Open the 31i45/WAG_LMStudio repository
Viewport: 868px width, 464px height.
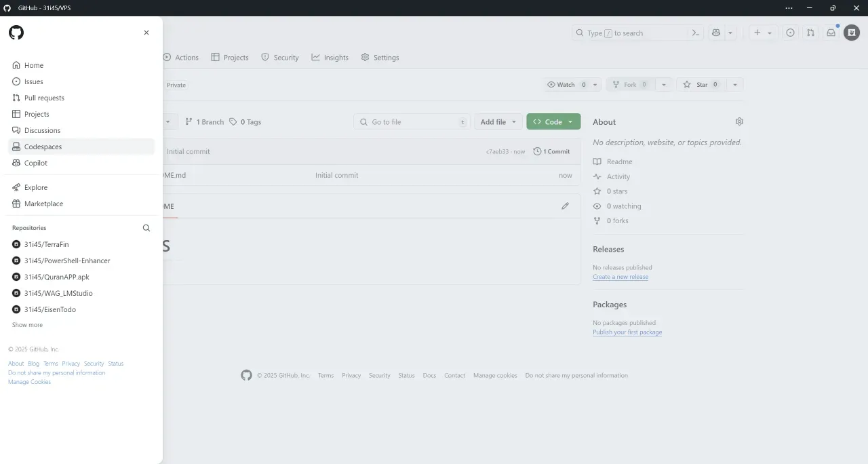coord(81,293)
